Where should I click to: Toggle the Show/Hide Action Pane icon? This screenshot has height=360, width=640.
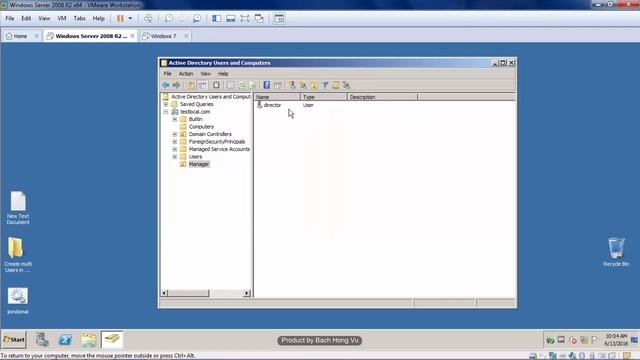[278, 85]
